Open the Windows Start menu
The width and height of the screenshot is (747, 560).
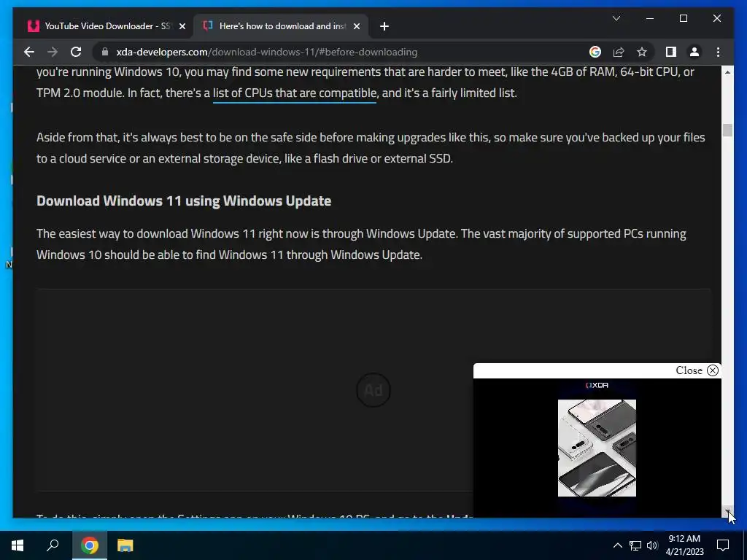[x=18, y=545]
